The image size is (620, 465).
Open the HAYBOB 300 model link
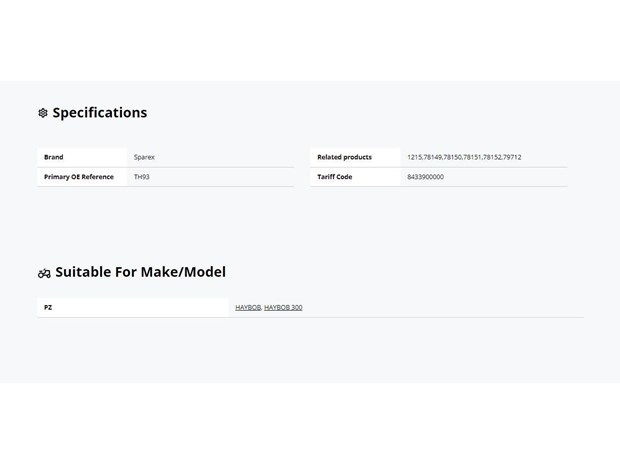tap(283, 308)
